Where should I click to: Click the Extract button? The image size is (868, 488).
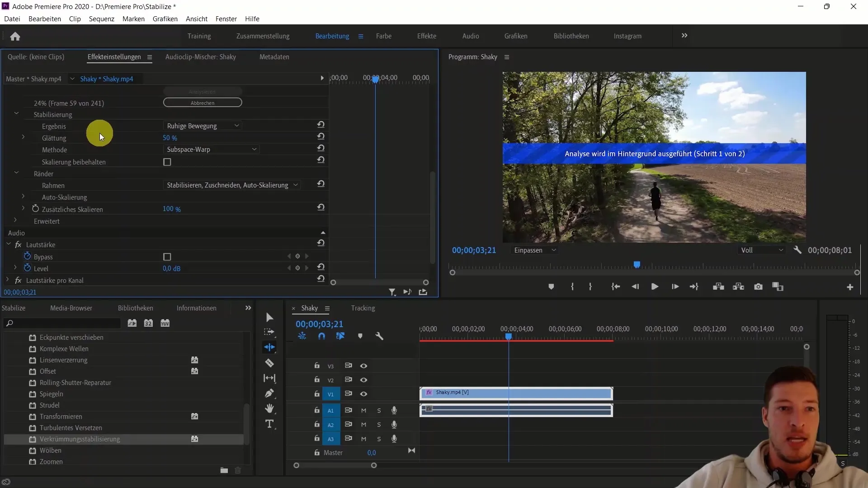738,287
